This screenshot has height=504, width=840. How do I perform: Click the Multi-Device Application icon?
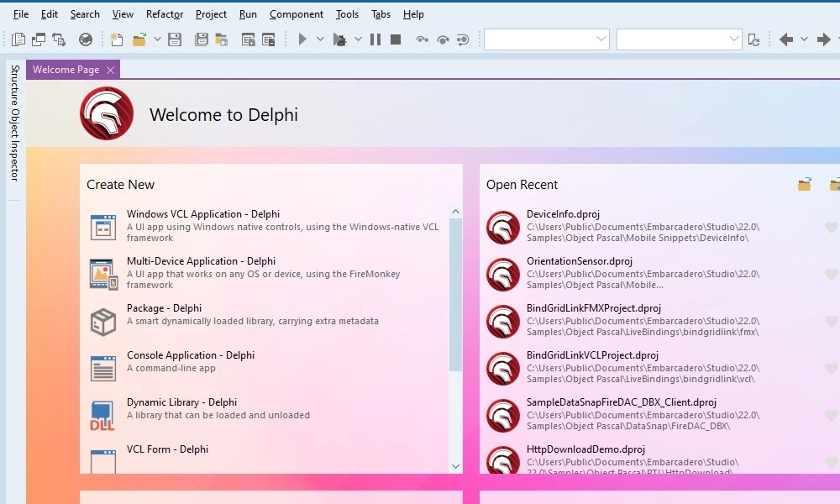point(103,274)
